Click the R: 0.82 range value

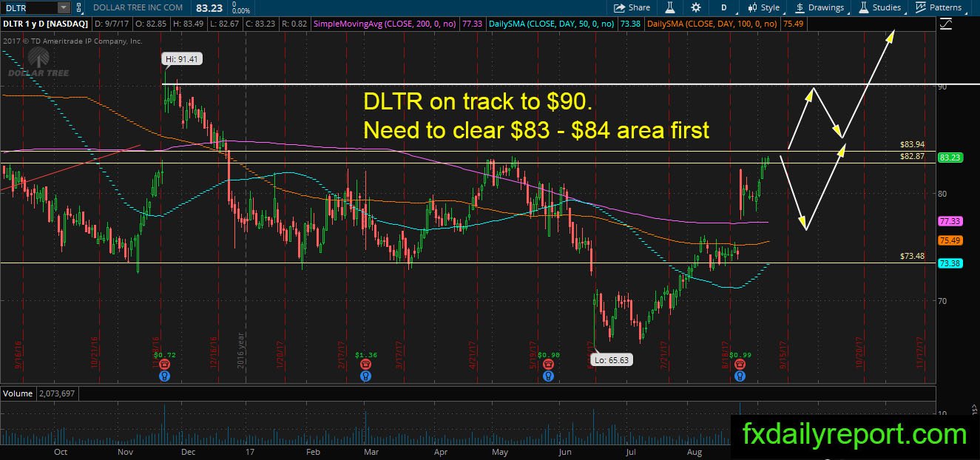[x=294, y=24]
